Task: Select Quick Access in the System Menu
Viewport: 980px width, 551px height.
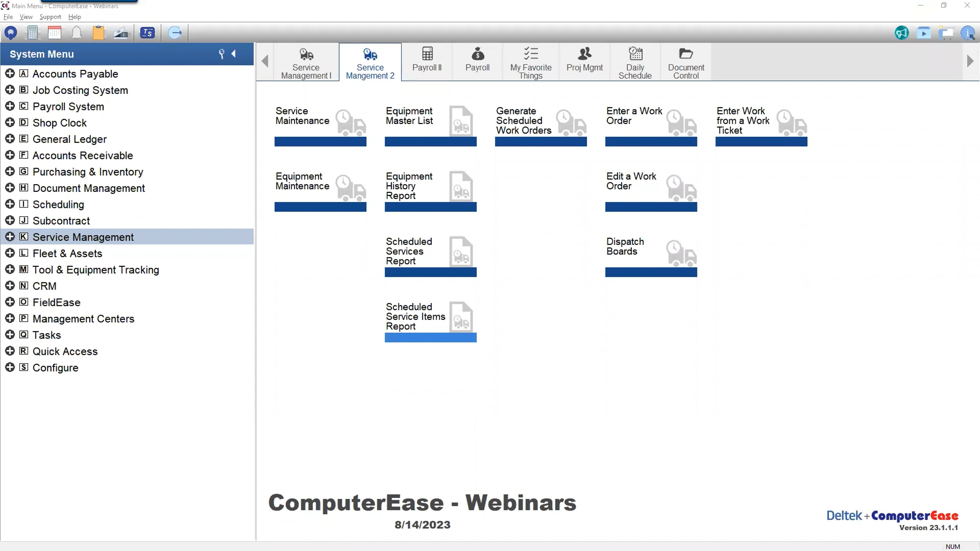Action: pos(127,351)
